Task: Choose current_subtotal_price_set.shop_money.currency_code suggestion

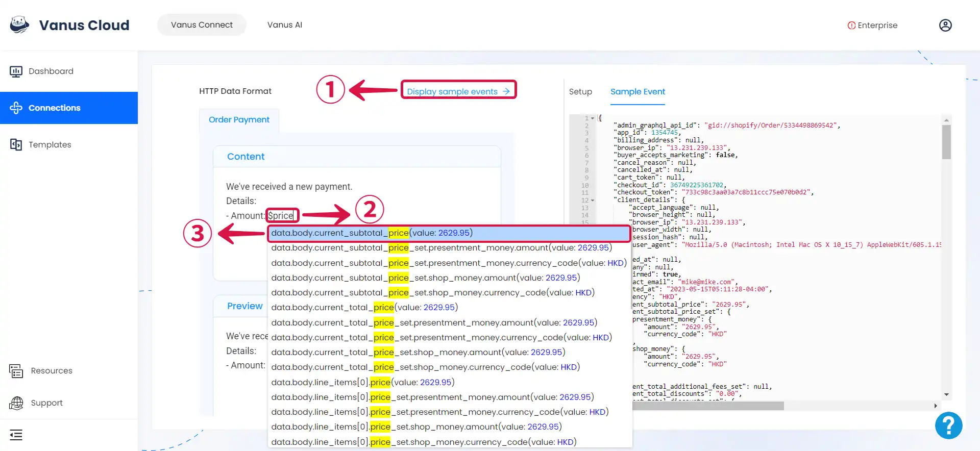Action: tap(449, 293)
